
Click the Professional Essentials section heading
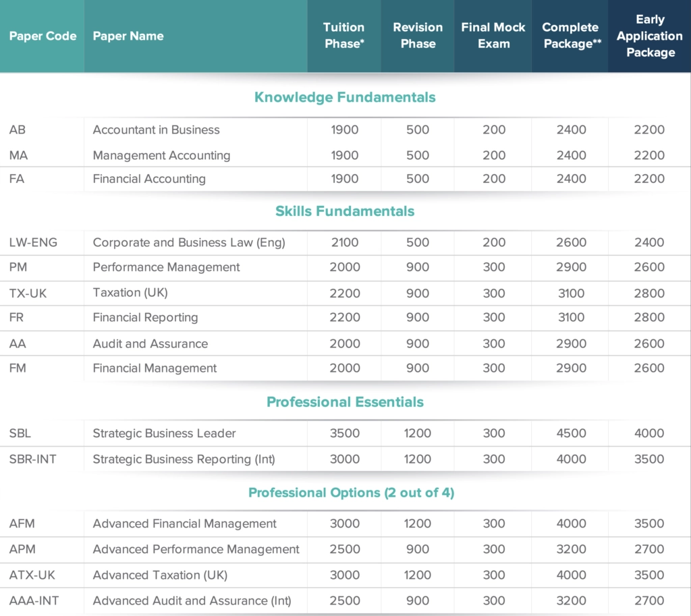pos(345,402)
